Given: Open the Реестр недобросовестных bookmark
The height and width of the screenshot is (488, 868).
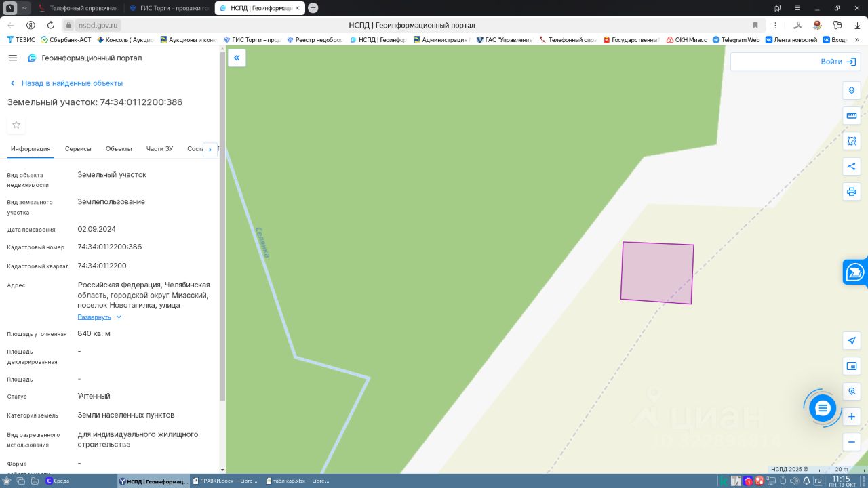Looking at the screenshot, I should [x=315, y=40].
